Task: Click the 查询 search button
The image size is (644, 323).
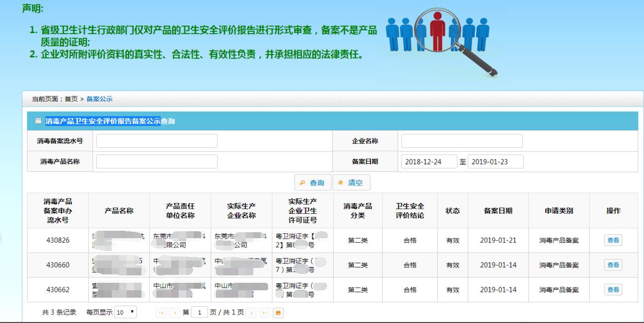Action: 312,183
